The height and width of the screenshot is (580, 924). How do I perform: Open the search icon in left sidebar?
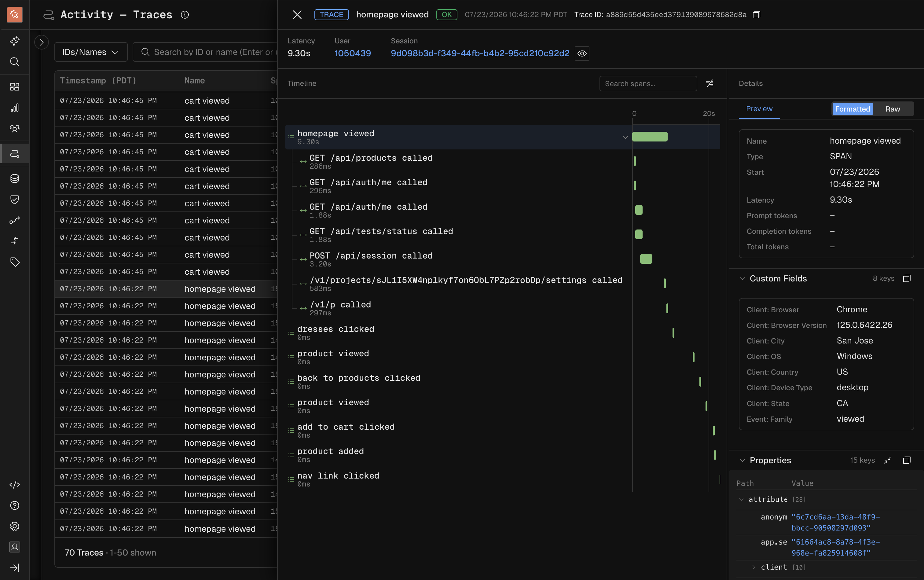point(15,62)
